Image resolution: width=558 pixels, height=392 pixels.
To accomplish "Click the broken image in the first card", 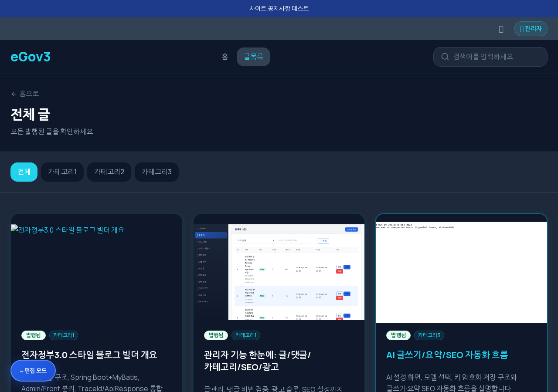I will pos(68,230).
